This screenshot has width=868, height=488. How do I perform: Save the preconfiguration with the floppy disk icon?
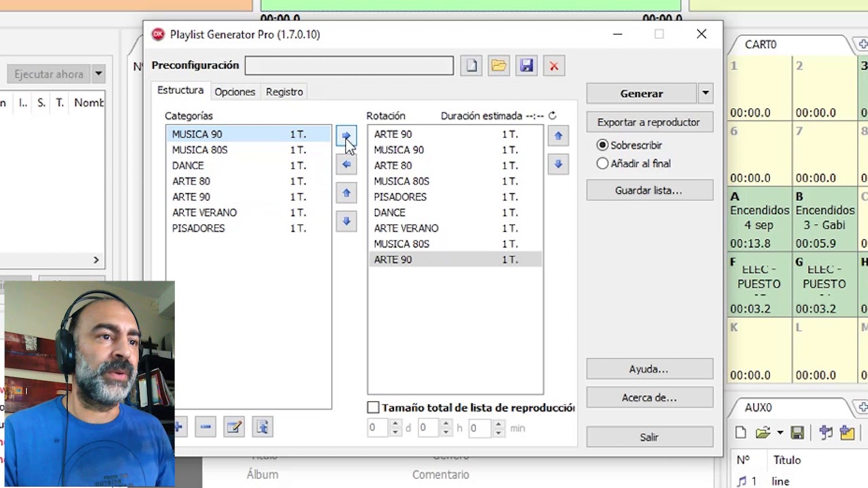pyautogui.click(x=526, y=66)
